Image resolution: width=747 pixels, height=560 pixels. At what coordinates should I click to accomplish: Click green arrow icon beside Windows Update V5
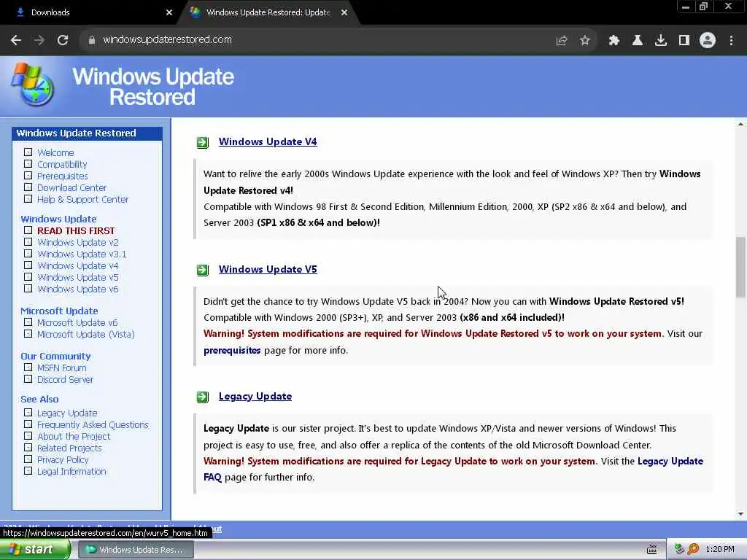pos(203,270)
